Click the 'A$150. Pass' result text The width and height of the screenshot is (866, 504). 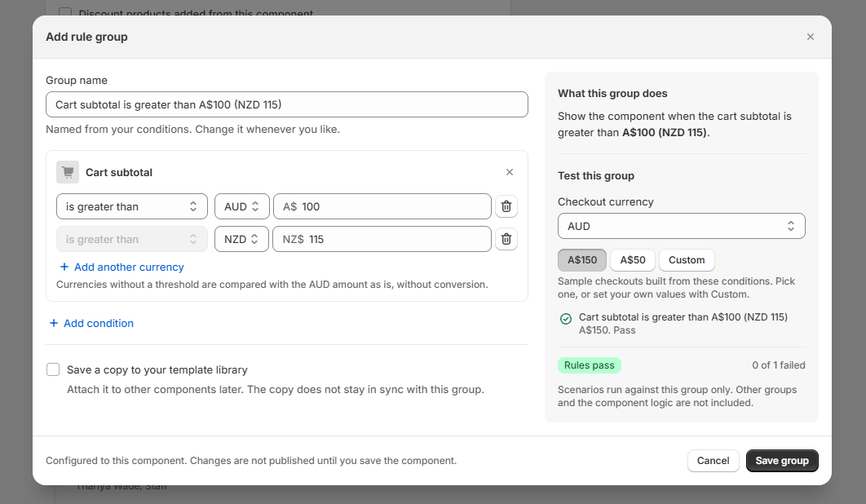607,330
